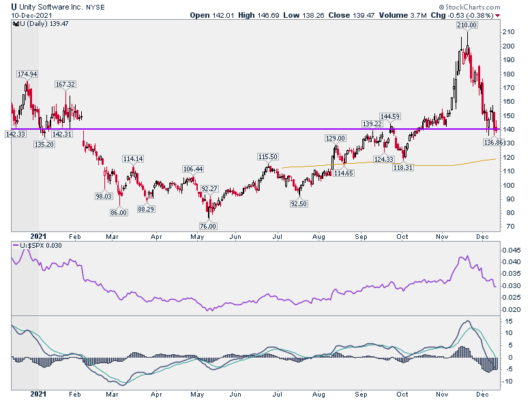Click the 142.31 price label
Image resolution: width=532 pixels, height=400 pixels.
pyautogui.click(x=62, y=134)
